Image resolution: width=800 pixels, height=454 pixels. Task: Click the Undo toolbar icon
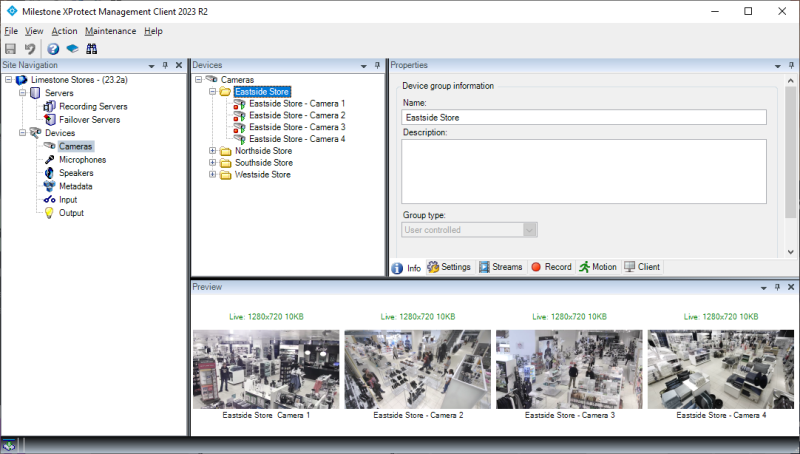click(30, 48)
